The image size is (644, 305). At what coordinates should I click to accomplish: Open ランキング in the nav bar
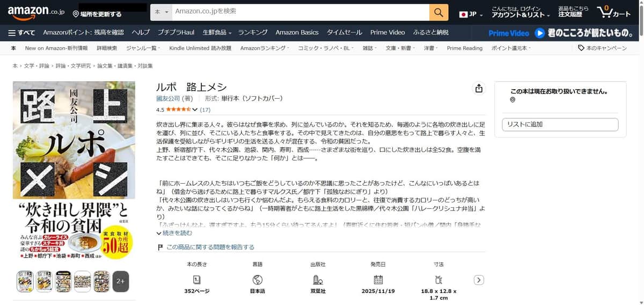click(x=252, y=32)
